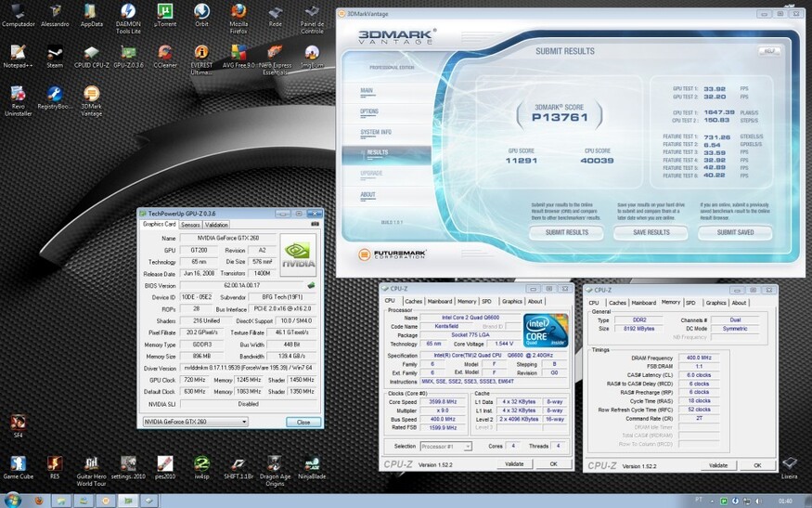This screenshot has width=812, height=508.
Task: Click the P13761 3DMark score text
Action: click(x=560, y=117)
